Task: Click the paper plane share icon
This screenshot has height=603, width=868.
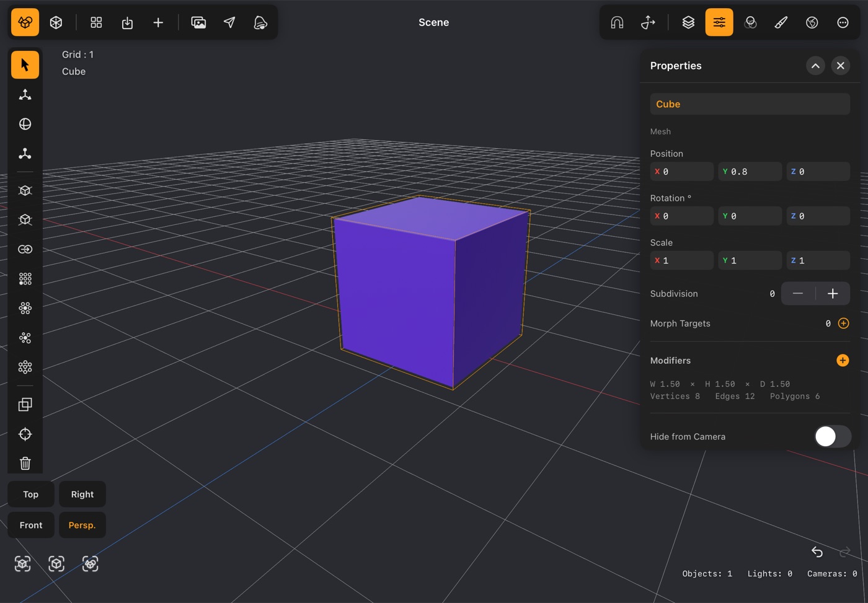Action: click(229, 22)
